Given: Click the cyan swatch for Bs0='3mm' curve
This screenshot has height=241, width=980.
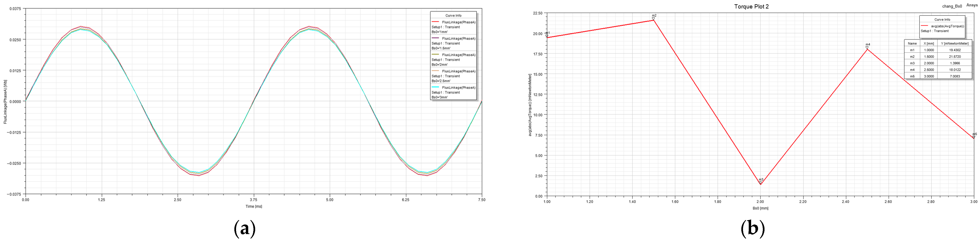Looking at the screenshot, I should [x=435, y=87].
